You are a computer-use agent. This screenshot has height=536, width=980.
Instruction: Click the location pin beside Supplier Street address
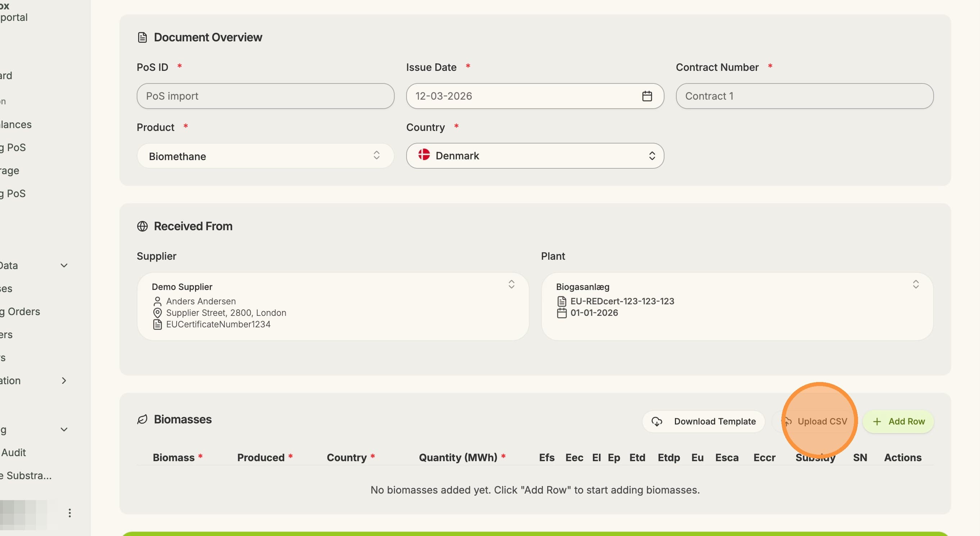point(157,313)
